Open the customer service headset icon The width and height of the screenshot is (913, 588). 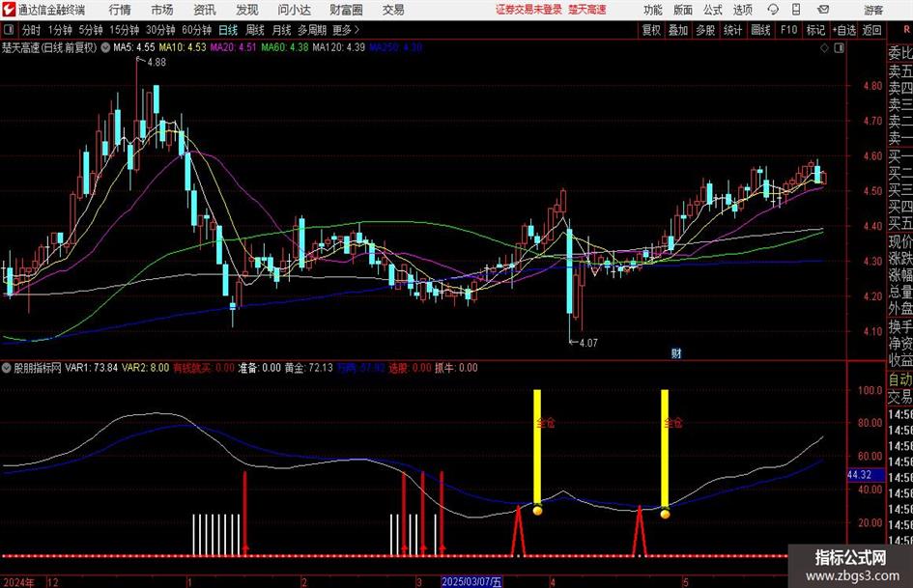point(773,10)
